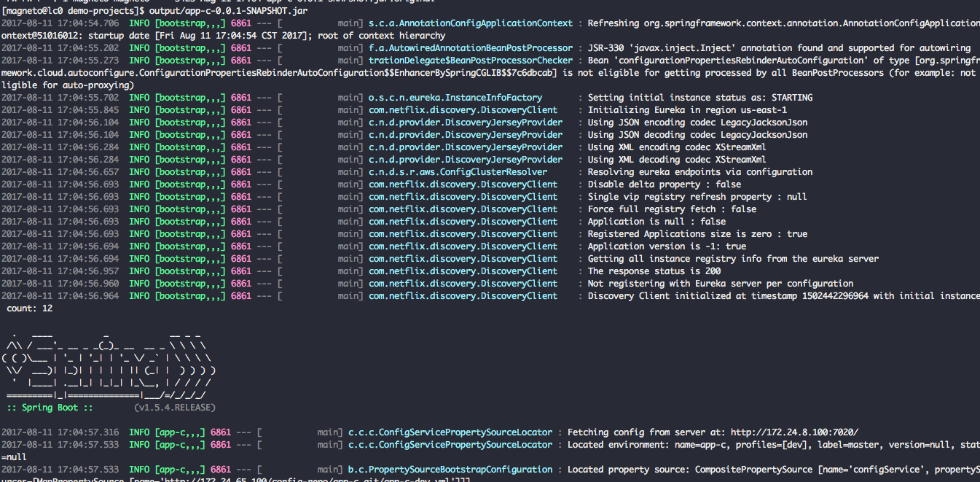Screen dimensions: 980x482
Task: Click 'Using XML encoding codec XStreamXml' message
Action: [677, 147]
